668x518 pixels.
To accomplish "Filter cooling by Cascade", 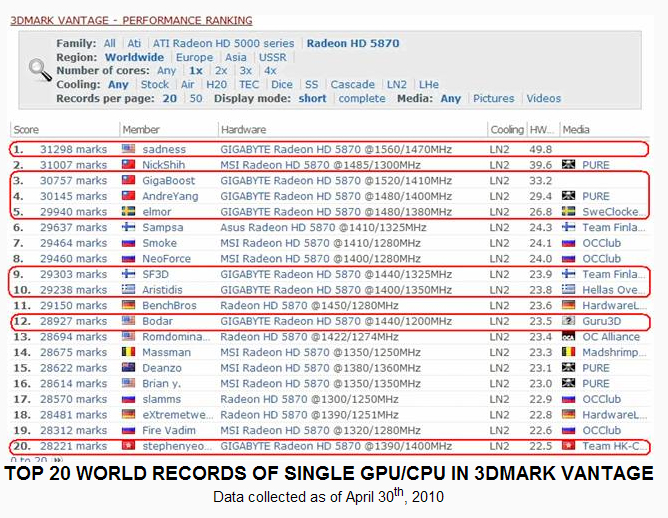I will point(353,84).
